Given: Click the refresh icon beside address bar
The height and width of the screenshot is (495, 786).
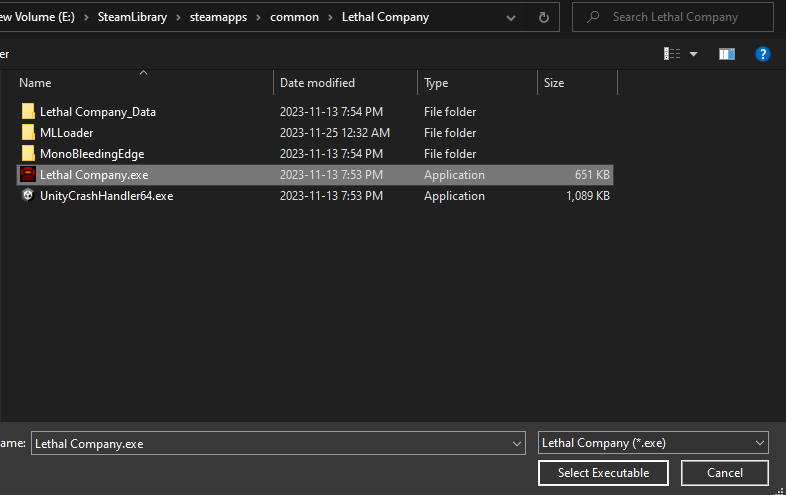Looking at the screenshot, I should 543,17.
